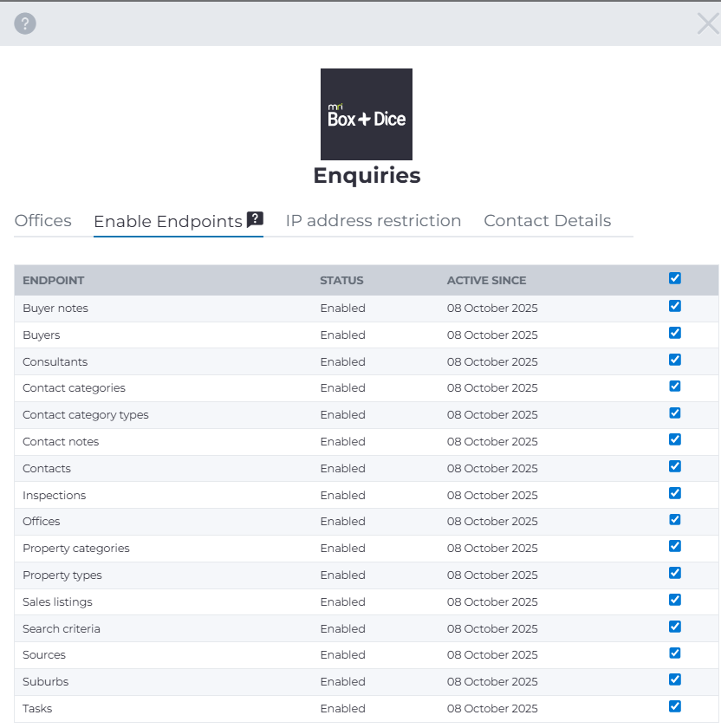
Task: Uncheck the Sales listings endpoint
Action: 675,600
